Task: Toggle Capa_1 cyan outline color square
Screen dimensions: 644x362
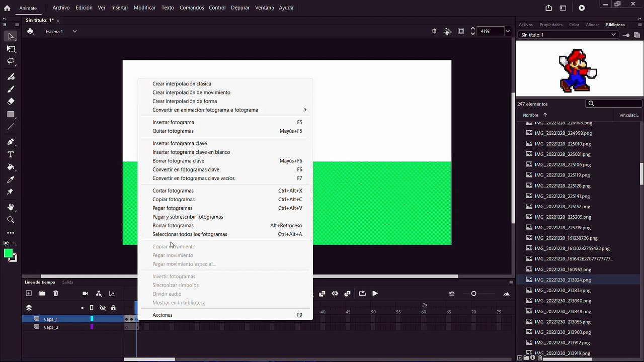Action: tap(92, 319)
